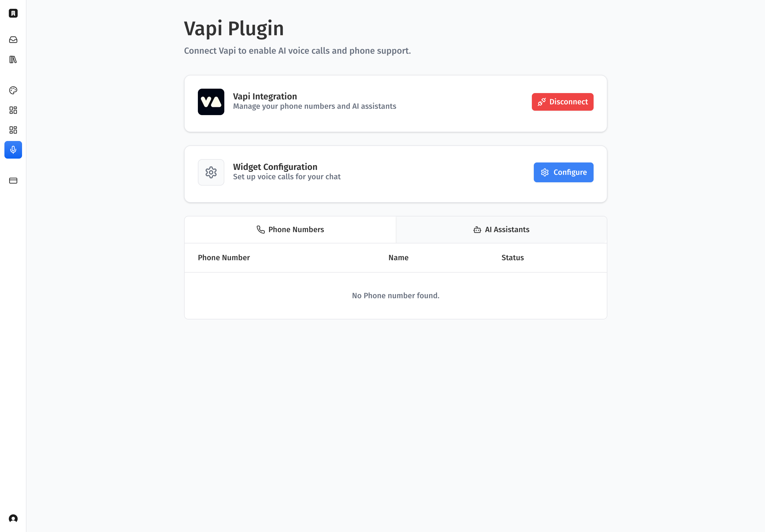Viewport: 765px width, 532px height.
Task: Click the Vapi logo in the integration card
Action: coord(211,102)
